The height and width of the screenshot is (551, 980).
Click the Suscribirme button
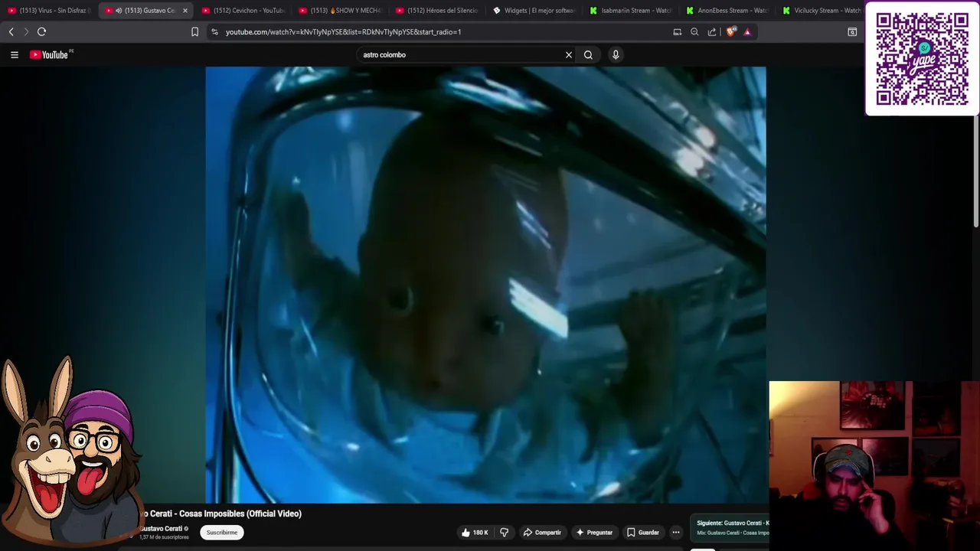tap(222, 533)
